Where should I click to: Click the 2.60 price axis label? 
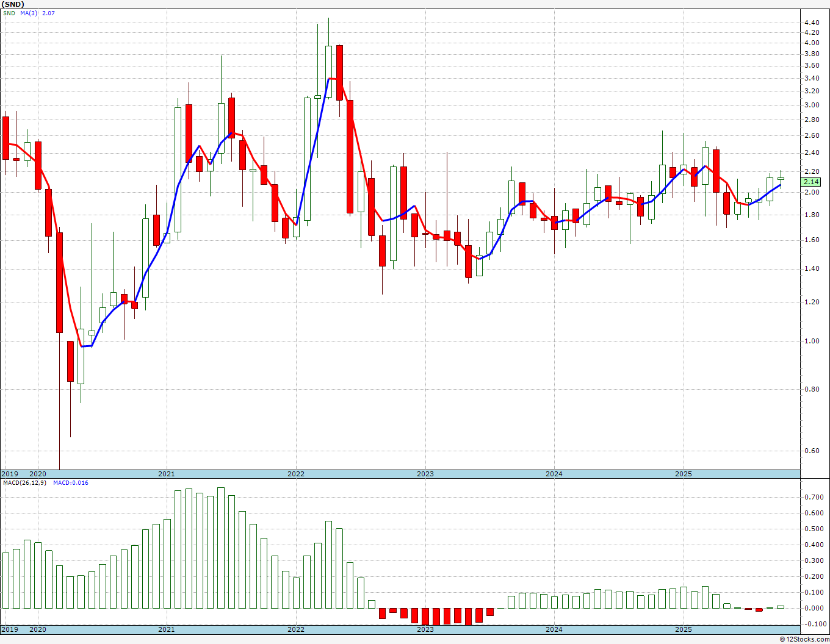click(x=812, y=135)
